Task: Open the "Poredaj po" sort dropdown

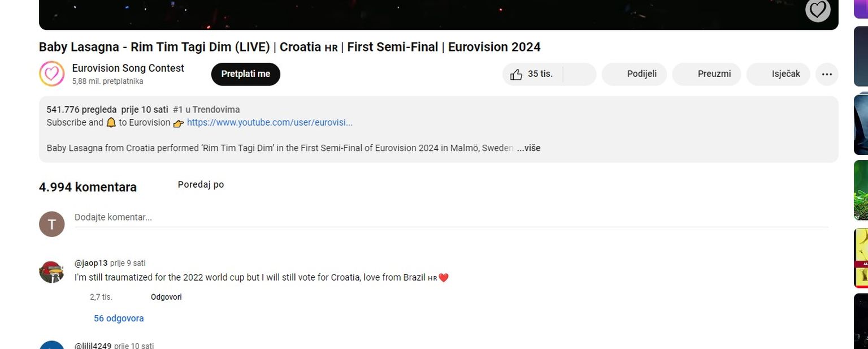Action: 201,185
